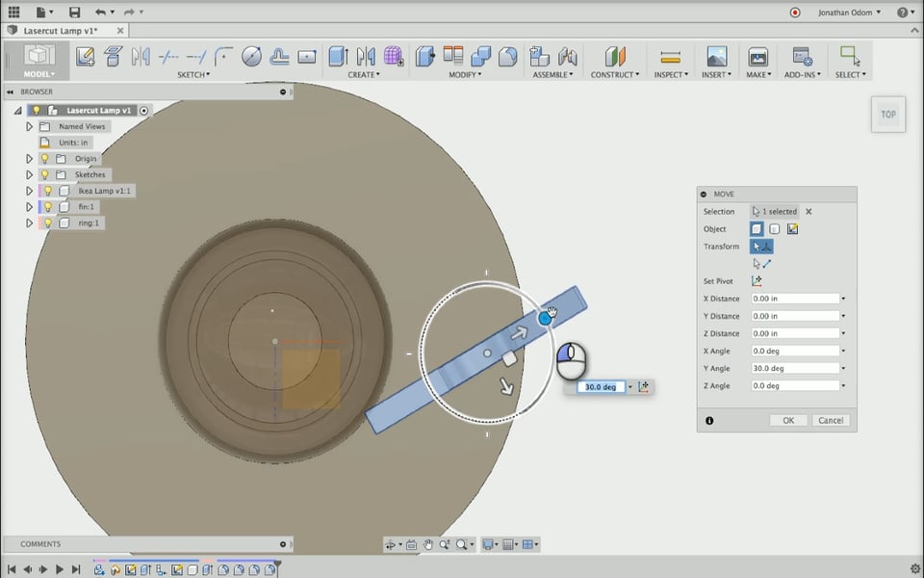
Task: Click the Pan hand navigation icon
Action: 428,544
